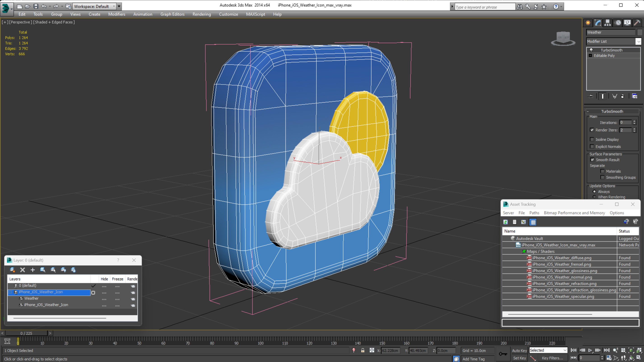Open Paths menu in Asset Tracking
Screen dimensions: 644x362
534,213
